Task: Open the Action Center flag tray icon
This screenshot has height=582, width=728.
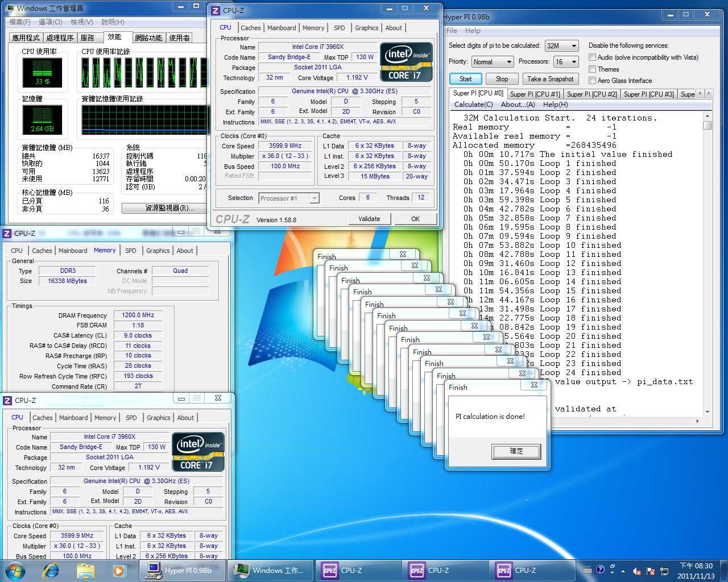Action: 651,571
